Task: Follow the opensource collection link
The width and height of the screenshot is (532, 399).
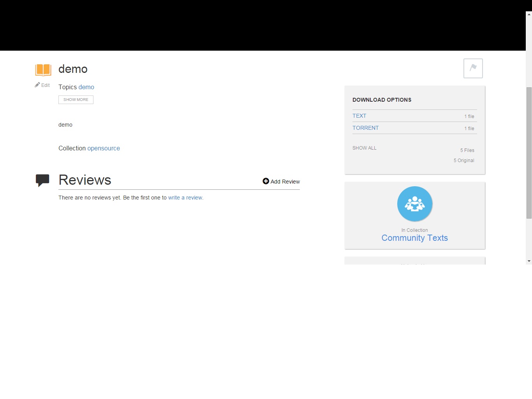Action: (x=104, y=148)
